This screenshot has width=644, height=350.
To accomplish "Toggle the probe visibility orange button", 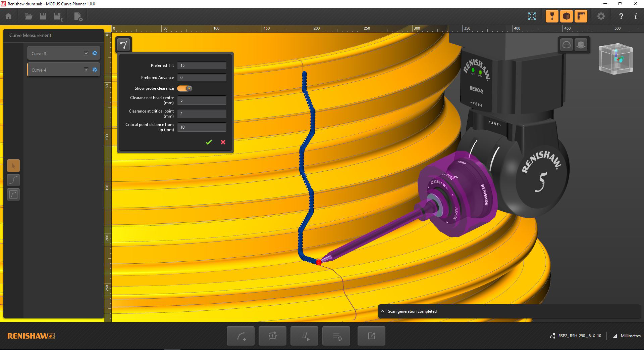I will point(552,16).
